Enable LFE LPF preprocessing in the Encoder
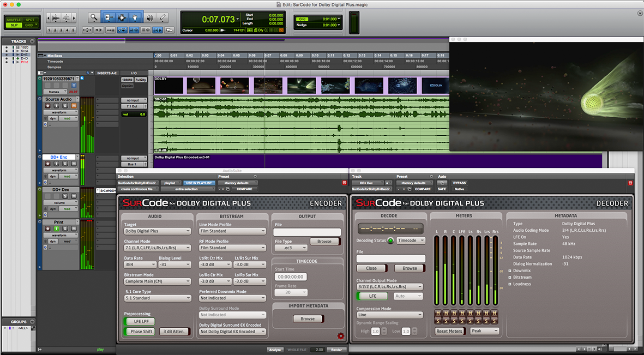This screenshot has height=355, width=644. 140,321
